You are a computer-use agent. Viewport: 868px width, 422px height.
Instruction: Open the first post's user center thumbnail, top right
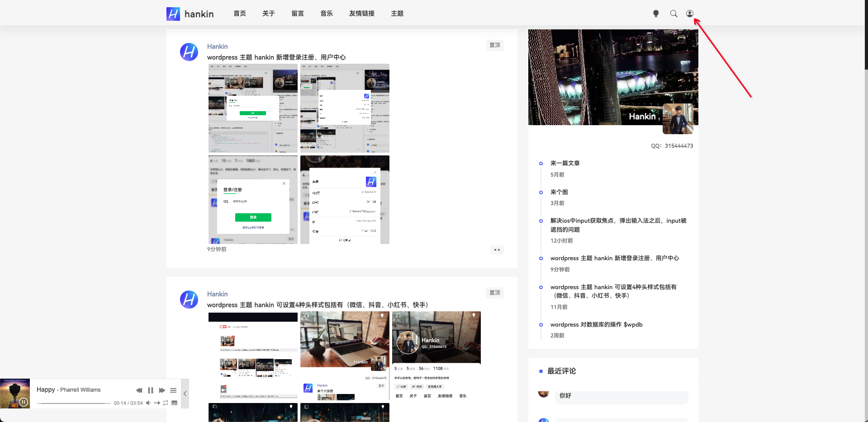coord(345,108)
